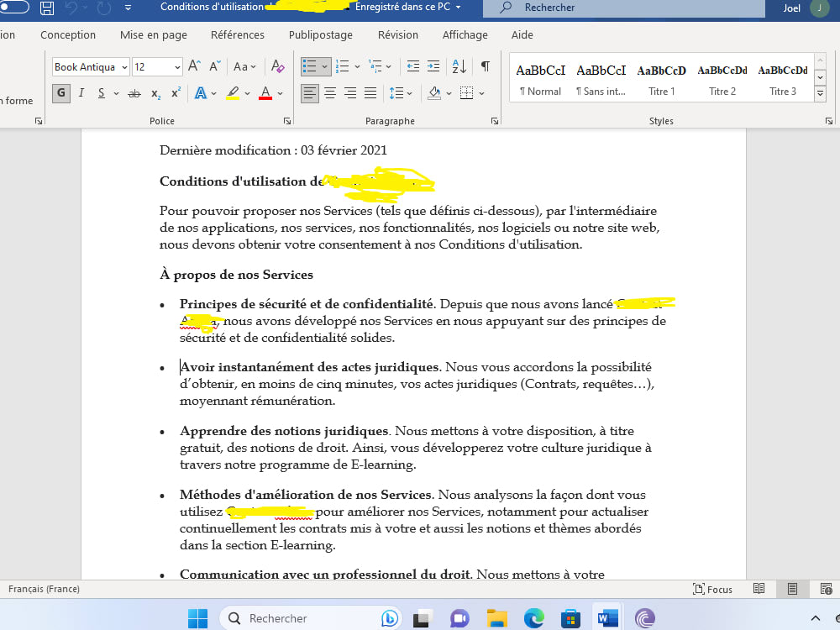Redo the last action
The image size is (840, 630).
point(103,8)
